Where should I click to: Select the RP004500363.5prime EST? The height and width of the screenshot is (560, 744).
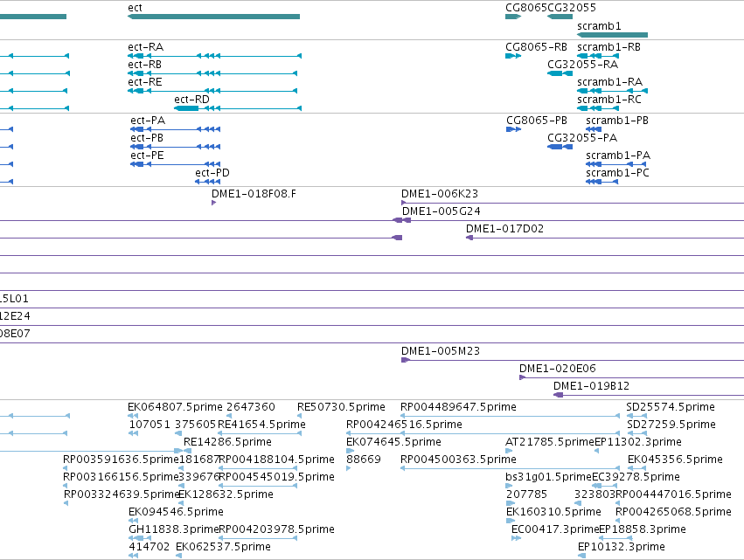tap(510, 468)
